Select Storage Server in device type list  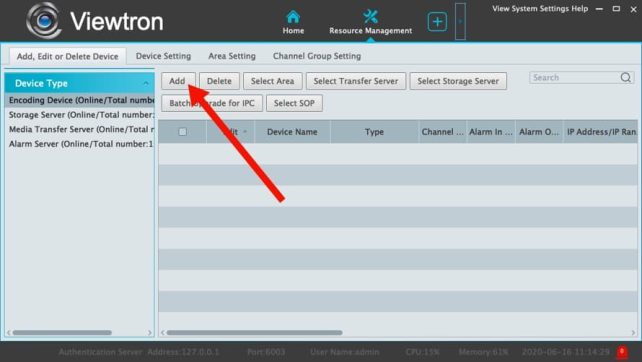point(80,115)
